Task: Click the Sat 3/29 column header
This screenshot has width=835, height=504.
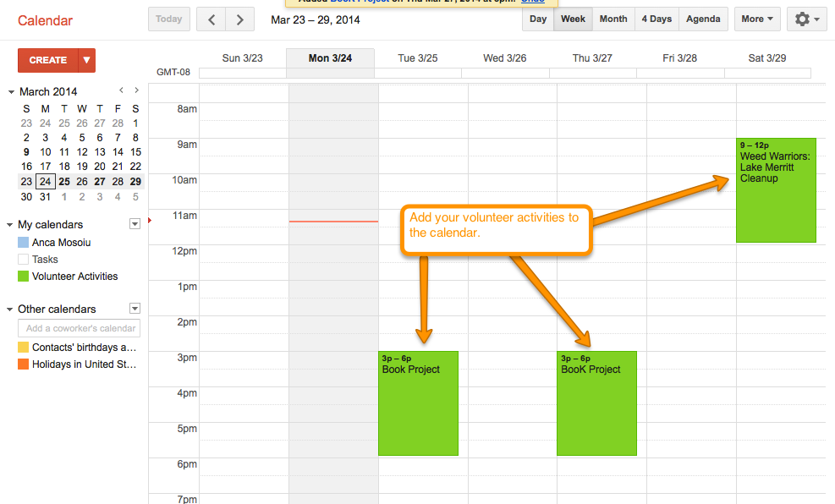Action: tap(766, 58)
